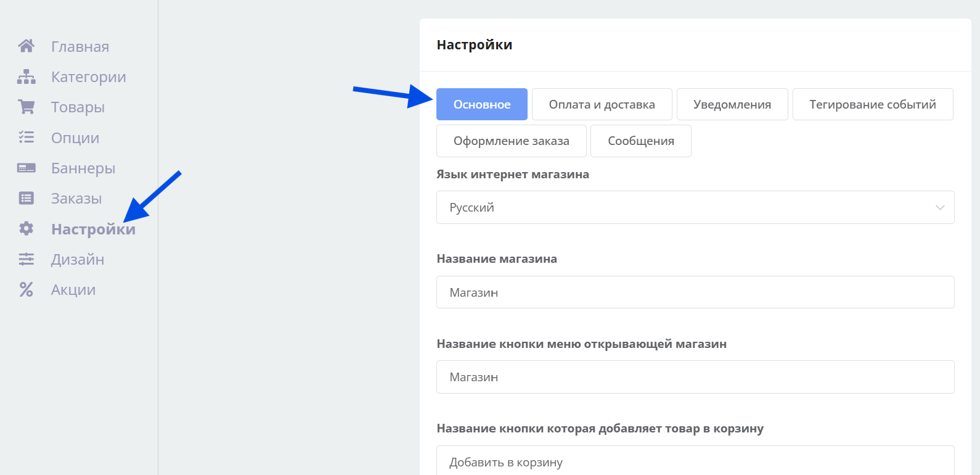Click the house icon for Главная
This screenshot has width=980, height=475.
(x=26, y=46)
